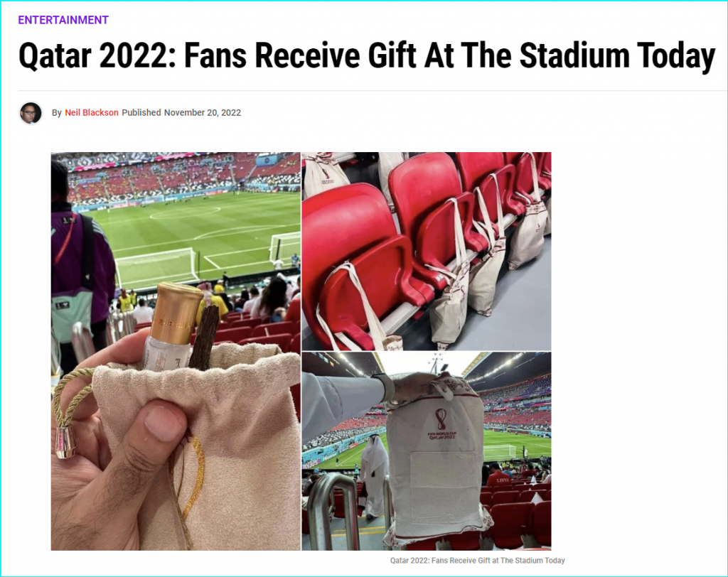The height and width of the screenshot is (577, 728).
Task: Open the ENTERTAINMENT category link
Action: click(x=63, y=20)
